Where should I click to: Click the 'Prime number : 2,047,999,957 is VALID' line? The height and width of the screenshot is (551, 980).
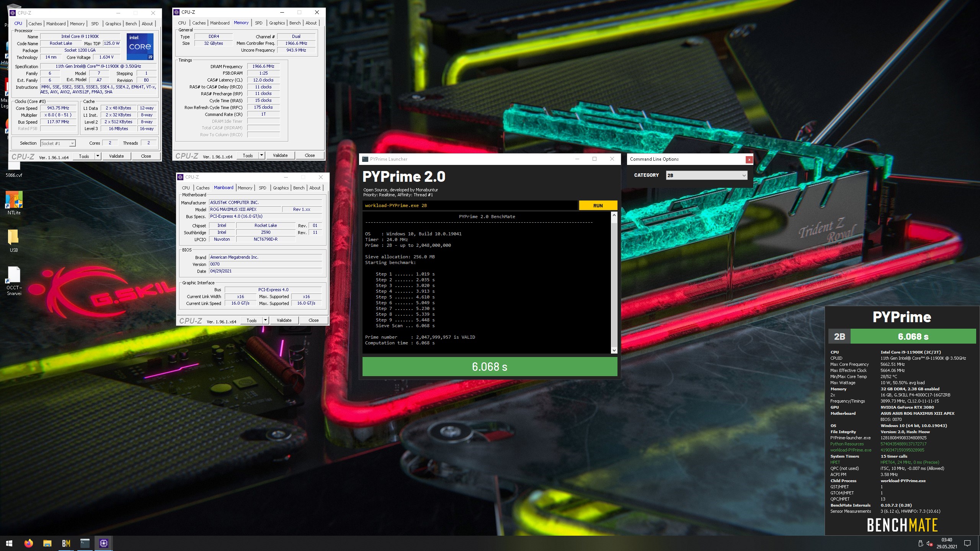click(420, 337)
